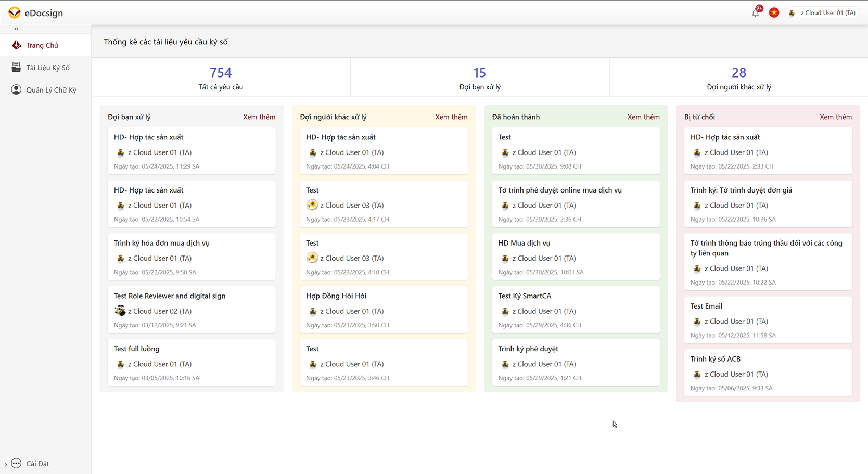Open the Test Ký SmartCA document card
Image resolution: width=868 pixels, height=474 pixels.
click(576, 310)
